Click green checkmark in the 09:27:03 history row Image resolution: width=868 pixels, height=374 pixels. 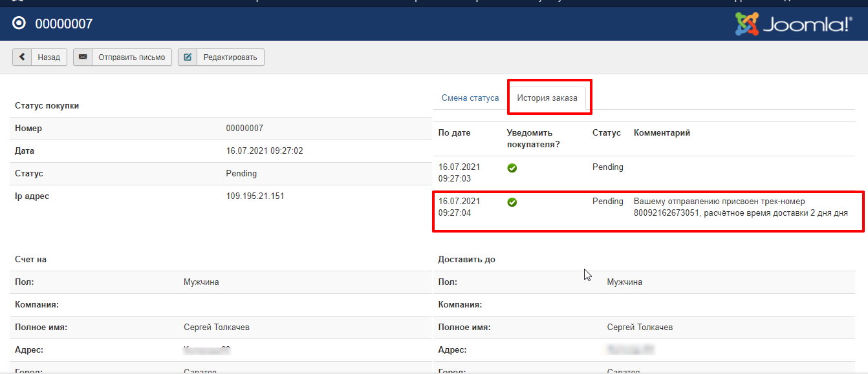click(512, 168)
